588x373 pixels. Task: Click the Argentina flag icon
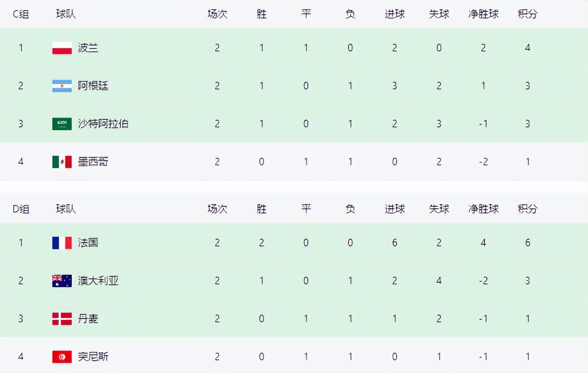click(62, 86)
